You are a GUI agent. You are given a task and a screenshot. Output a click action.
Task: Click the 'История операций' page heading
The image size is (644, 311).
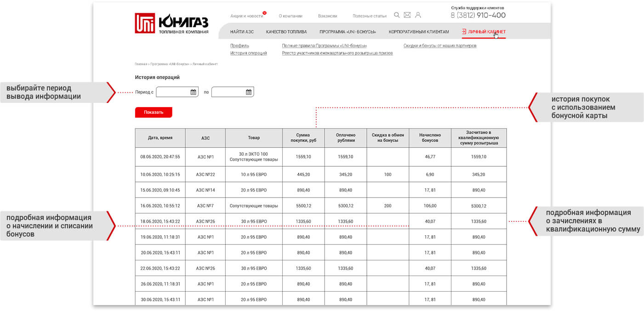[157, 77]
